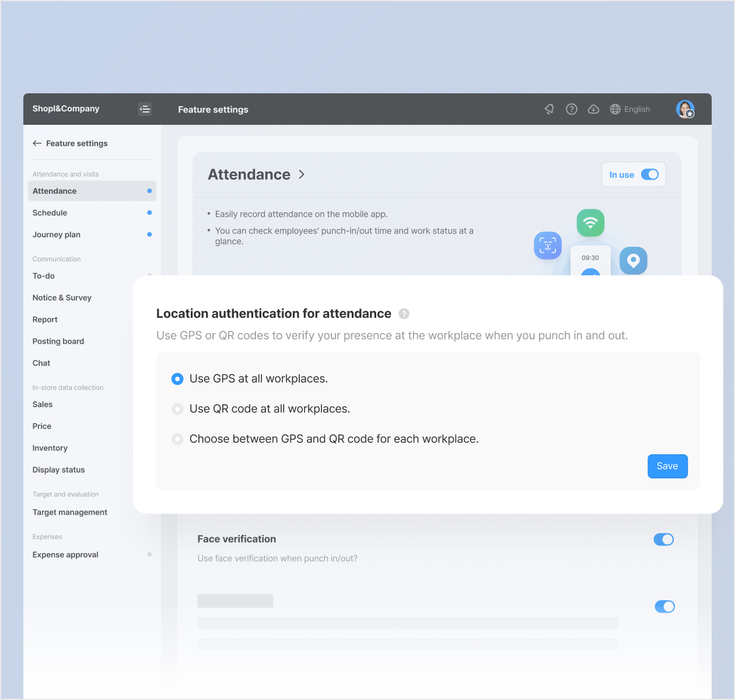Open the user profile avatar
Image resolution: width=735 pixels, height=700 pixels.
685,109
